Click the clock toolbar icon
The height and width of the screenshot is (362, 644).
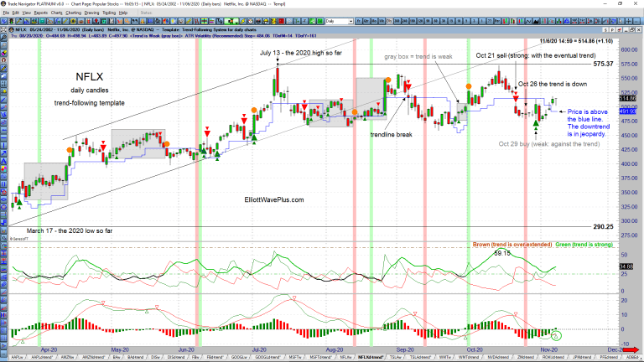pyautogui.click(x=250, y=20)
